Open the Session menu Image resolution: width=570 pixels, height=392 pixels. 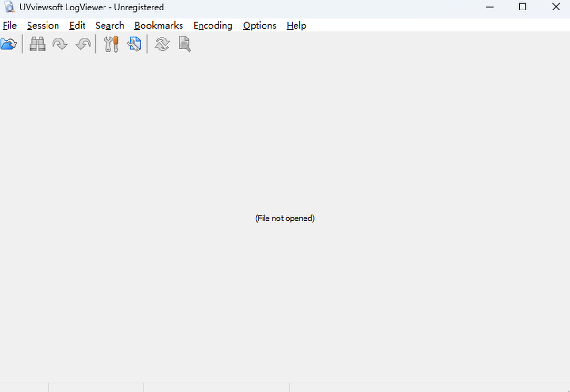43,25
